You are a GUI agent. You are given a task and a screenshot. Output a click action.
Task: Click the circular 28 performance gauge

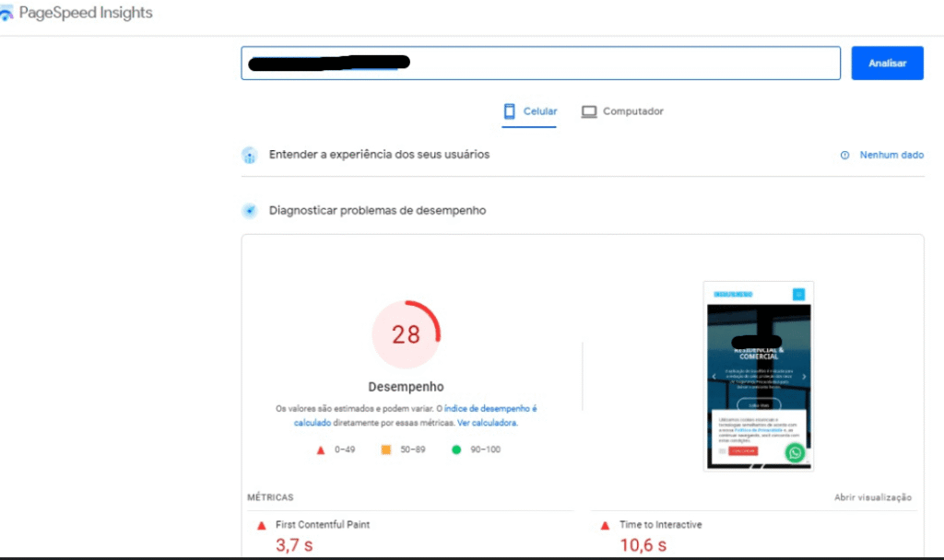click(x=407, y=333)
